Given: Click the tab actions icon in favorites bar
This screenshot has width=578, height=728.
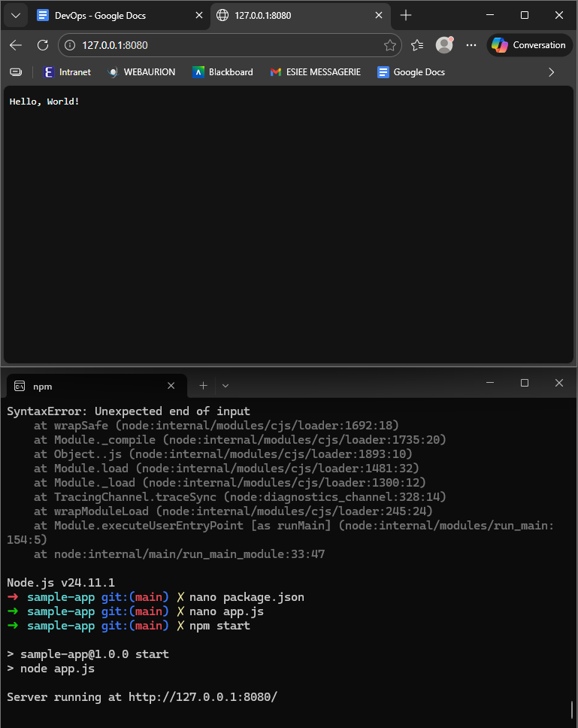Looking at the screenshot, I should coord(16,72).
